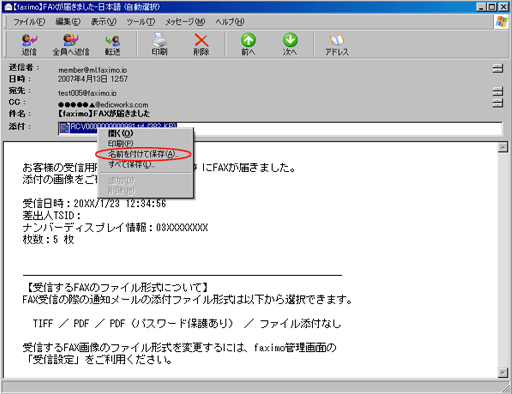Click 差出人TSID line in message
The image size is (512, 394).
click(51, 215)
